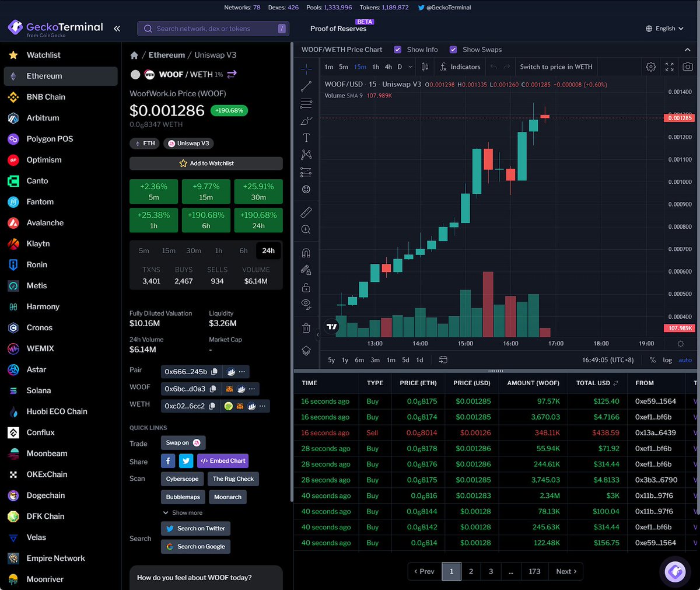700x590 pixels.
Task: Expand Show more scan links
Action: click(183, 512)
